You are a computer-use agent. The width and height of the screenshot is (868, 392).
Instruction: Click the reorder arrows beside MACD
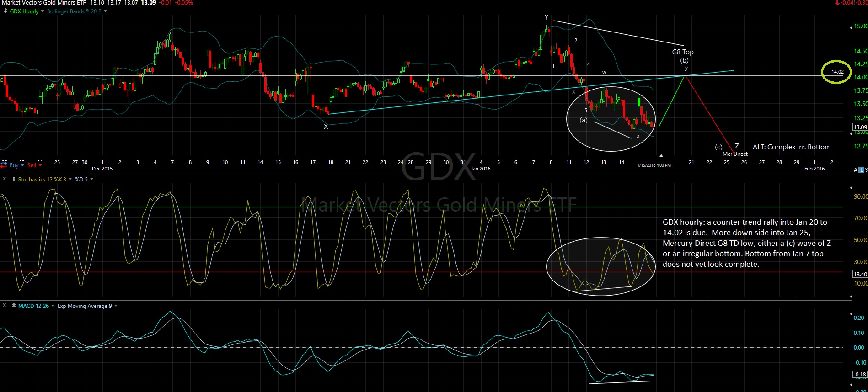pos(14,306)
